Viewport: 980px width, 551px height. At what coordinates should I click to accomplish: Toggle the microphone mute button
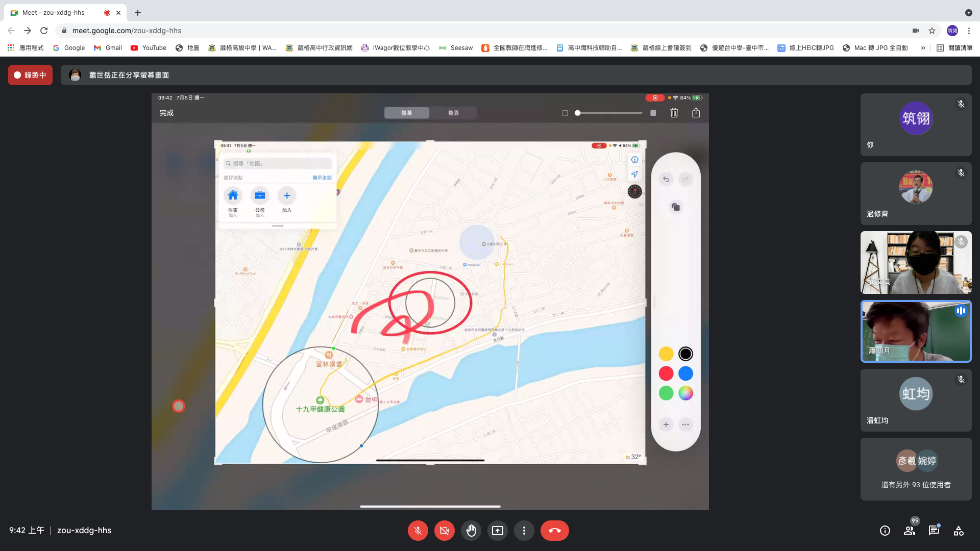418,531
